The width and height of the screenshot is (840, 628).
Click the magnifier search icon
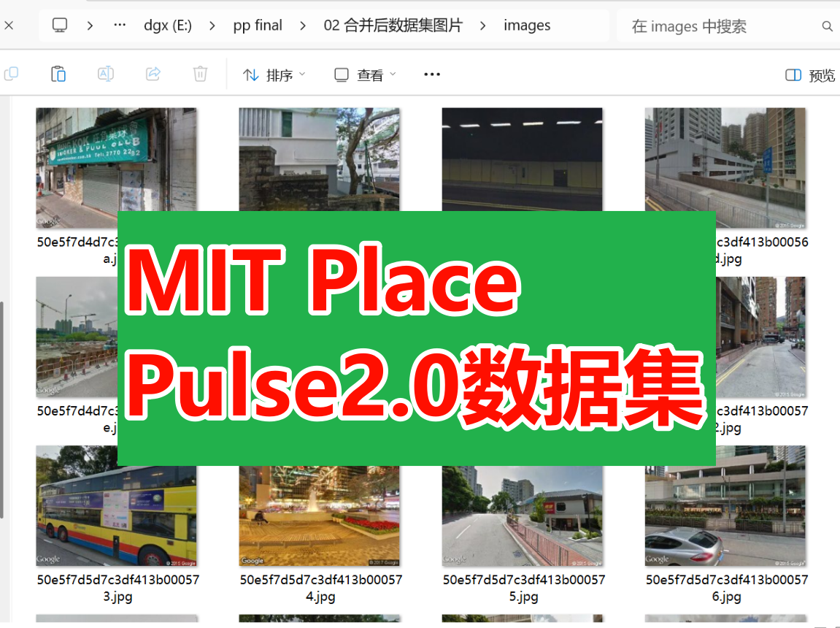coord(827,26)
